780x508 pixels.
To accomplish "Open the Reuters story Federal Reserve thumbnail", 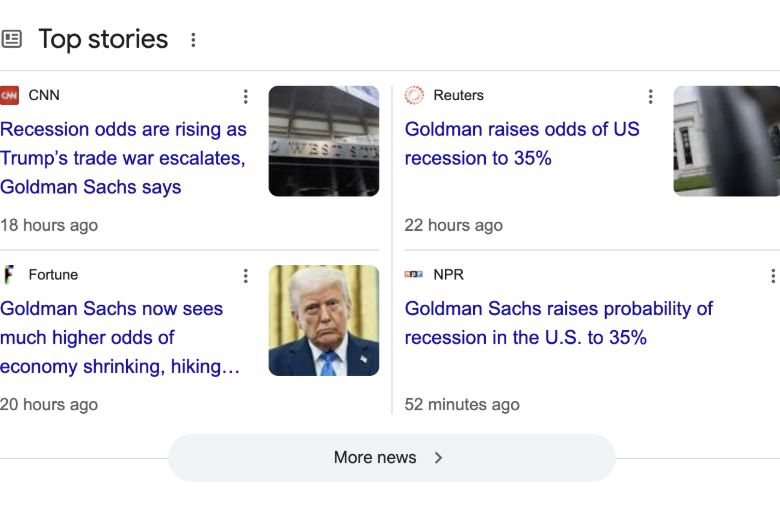I will (727, 141).
